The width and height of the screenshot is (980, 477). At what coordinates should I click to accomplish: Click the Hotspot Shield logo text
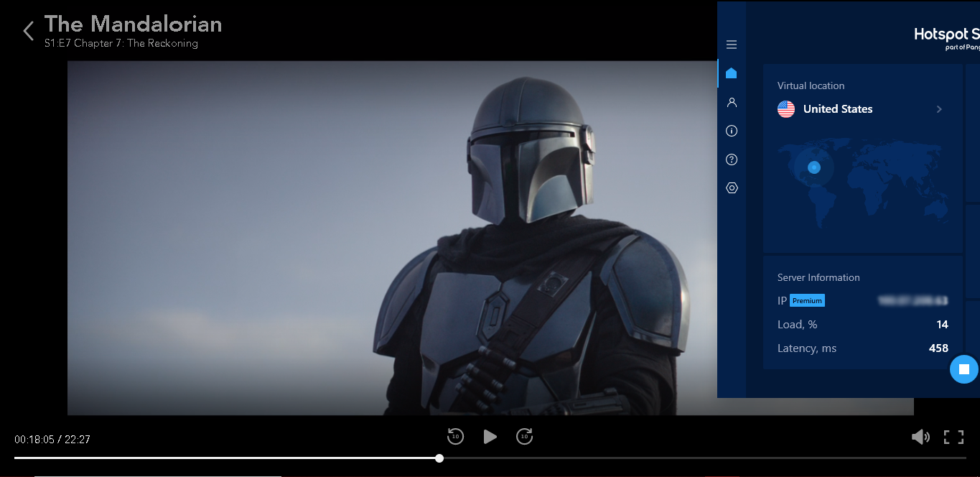click(946, 34)
